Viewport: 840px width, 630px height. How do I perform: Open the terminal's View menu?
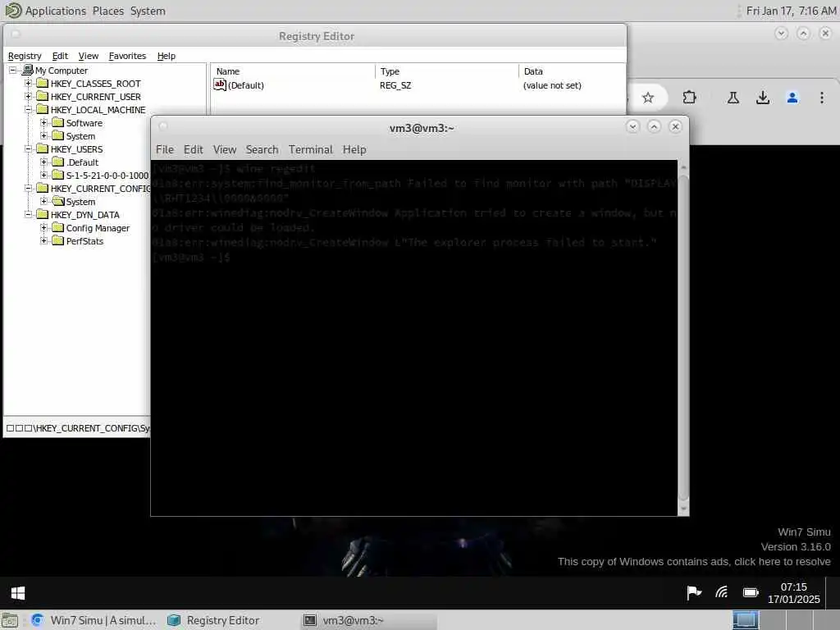[x=225, y=149]
